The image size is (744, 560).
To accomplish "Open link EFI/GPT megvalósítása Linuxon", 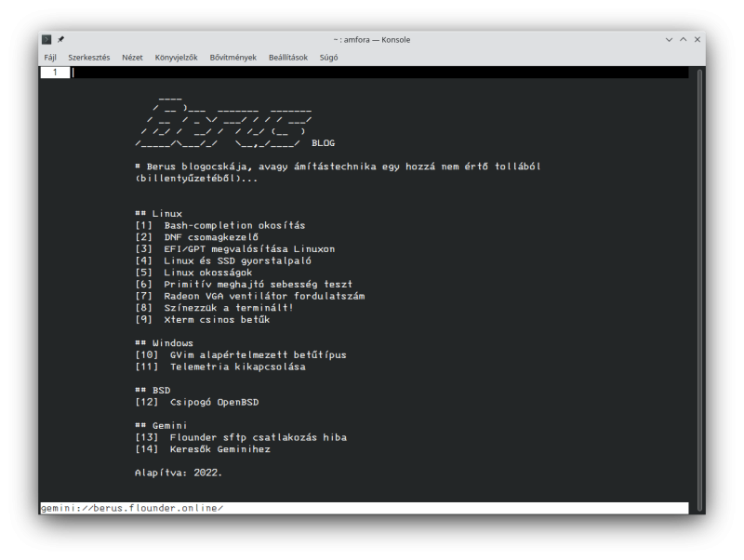I will coord(249,249).
